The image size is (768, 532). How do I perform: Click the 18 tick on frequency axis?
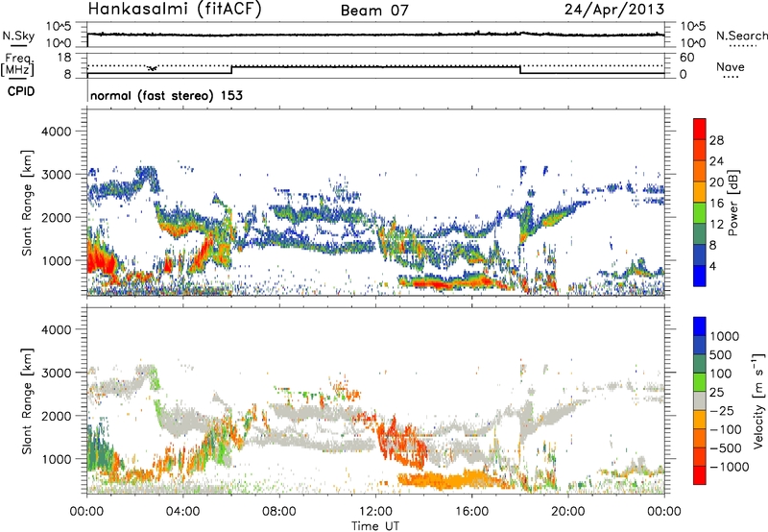tap(64, 58)
